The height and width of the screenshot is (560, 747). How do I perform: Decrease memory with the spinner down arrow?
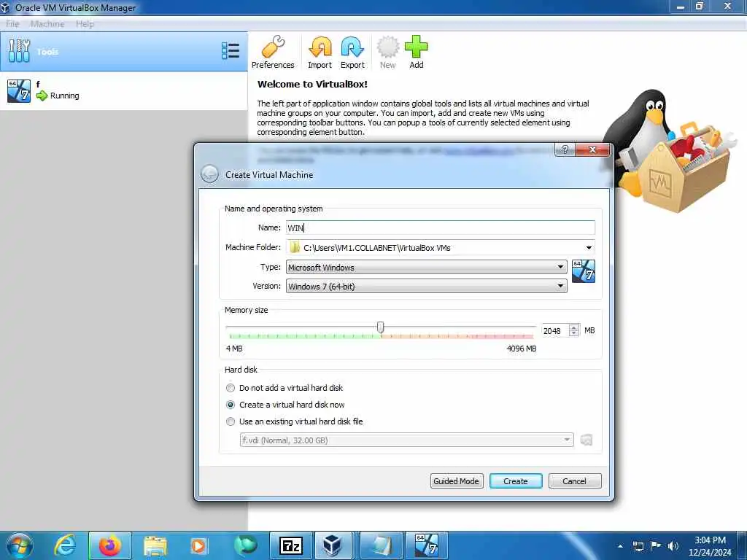tap(574, 333)
